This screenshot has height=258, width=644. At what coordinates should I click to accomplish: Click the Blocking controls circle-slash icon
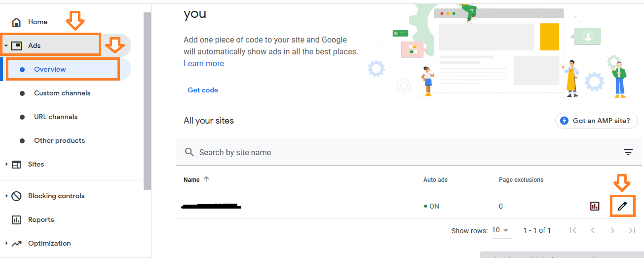(x=16, y=196)
